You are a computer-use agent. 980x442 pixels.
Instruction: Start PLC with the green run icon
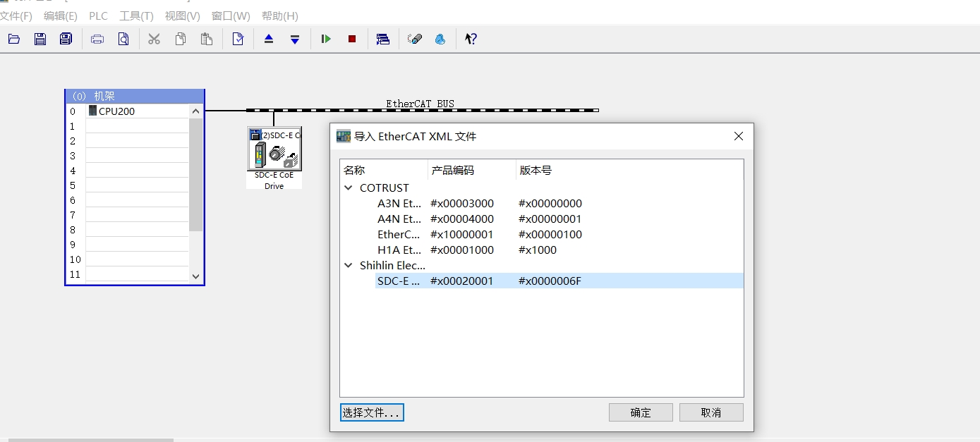[x=326, y=39]
